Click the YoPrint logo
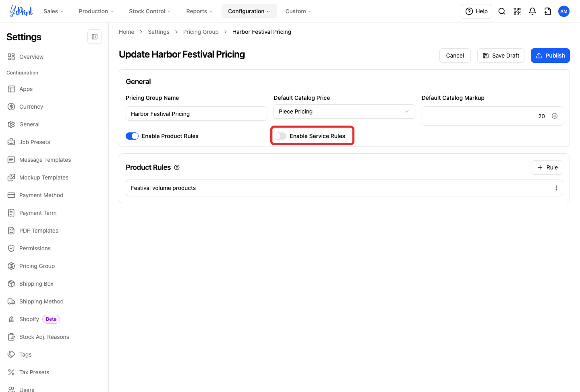The image size is (580, 392). tap(21, 11)
